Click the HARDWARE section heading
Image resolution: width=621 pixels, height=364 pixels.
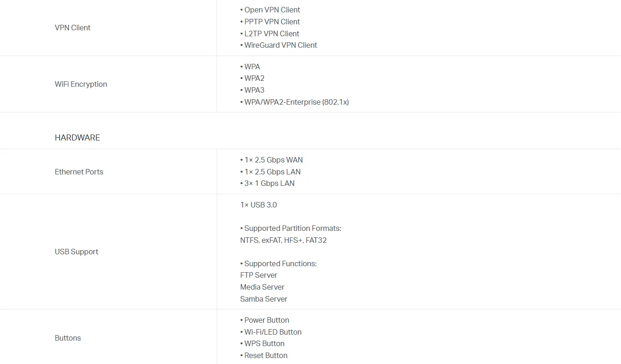77,138
